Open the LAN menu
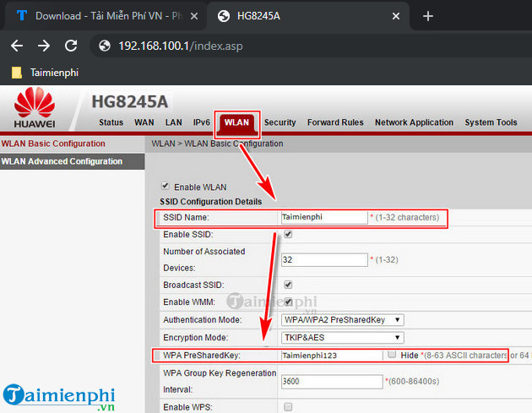Image resolution: width=532 pixels, height=413 pixels. tap(173, 122)
